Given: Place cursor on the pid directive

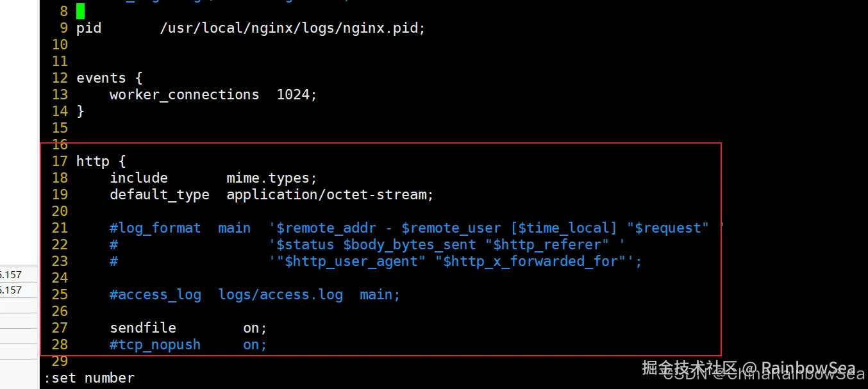Looking at the screenshot, I should 88,28.
